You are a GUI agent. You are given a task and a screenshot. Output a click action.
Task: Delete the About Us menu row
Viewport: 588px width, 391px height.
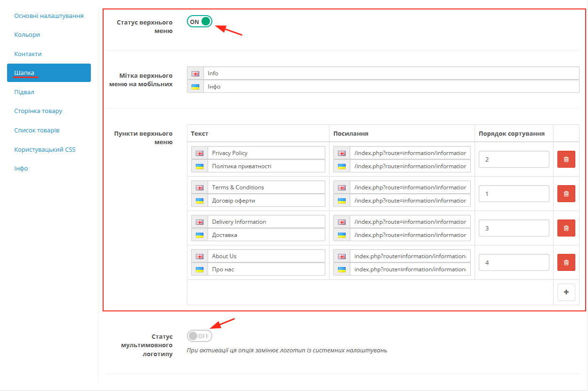[566, 262]
